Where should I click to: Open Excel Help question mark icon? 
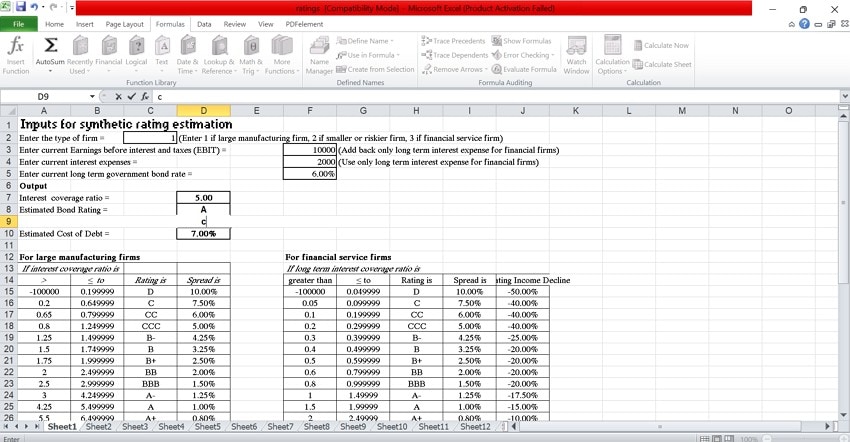click(x=804, y=24)
